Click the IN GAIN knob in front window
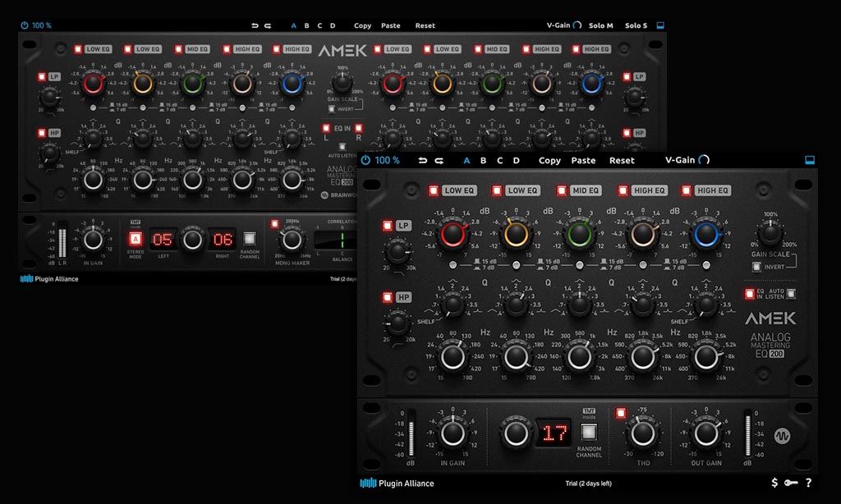Viewport: 841px width, 504px height. 453,433
